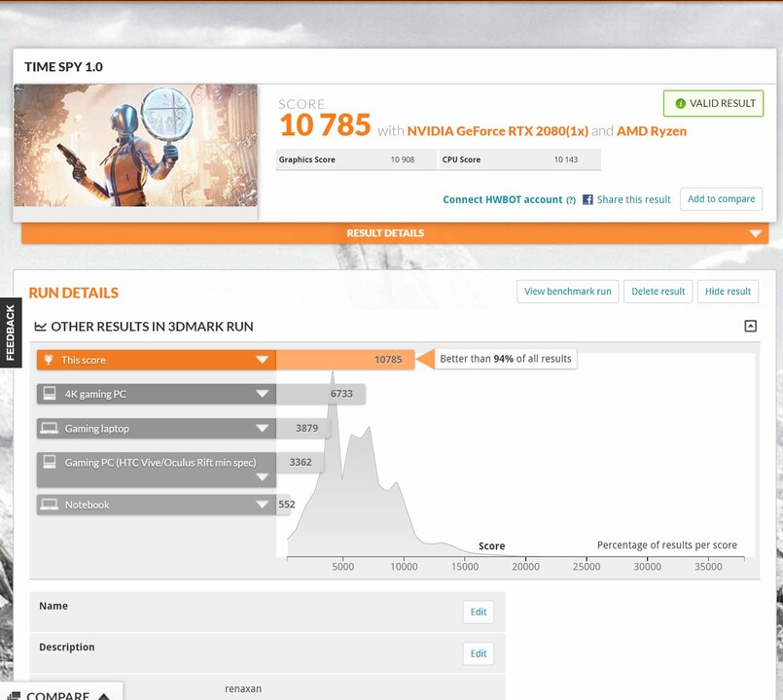Click the HWBOT help question mark
The width and height of the screenshot is (783, 700).
coord(571,200)
